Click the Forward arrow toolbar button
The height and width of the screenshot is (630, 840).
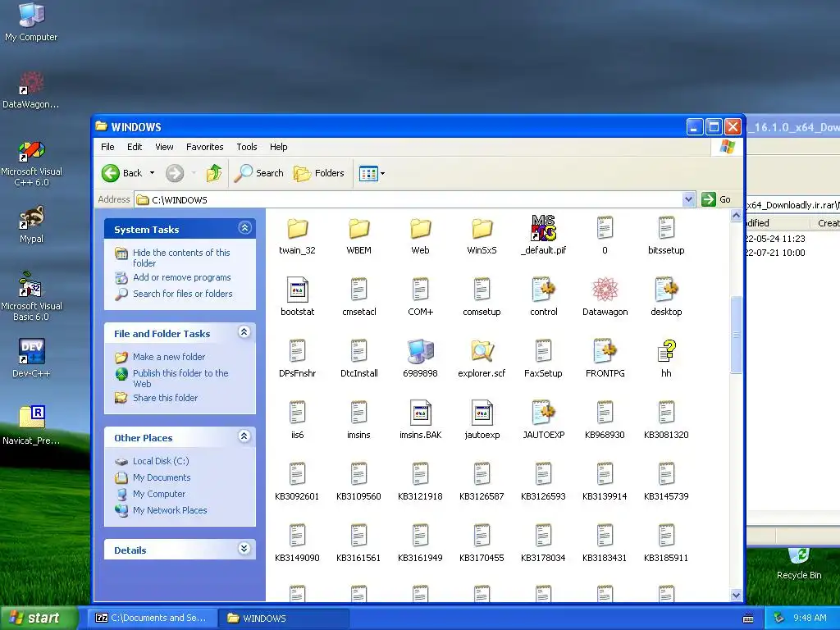click(175, 173)
